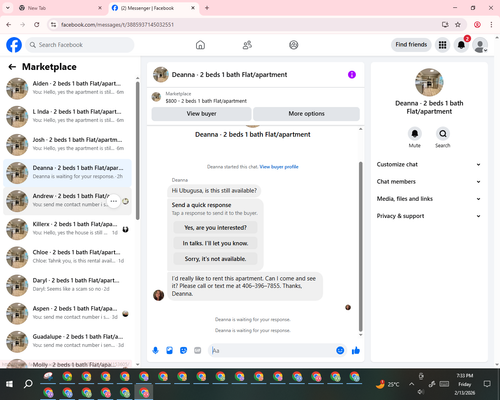Screen dimensions: 500x400
Task: Expand the Chat members section
Action: point(429,182)
